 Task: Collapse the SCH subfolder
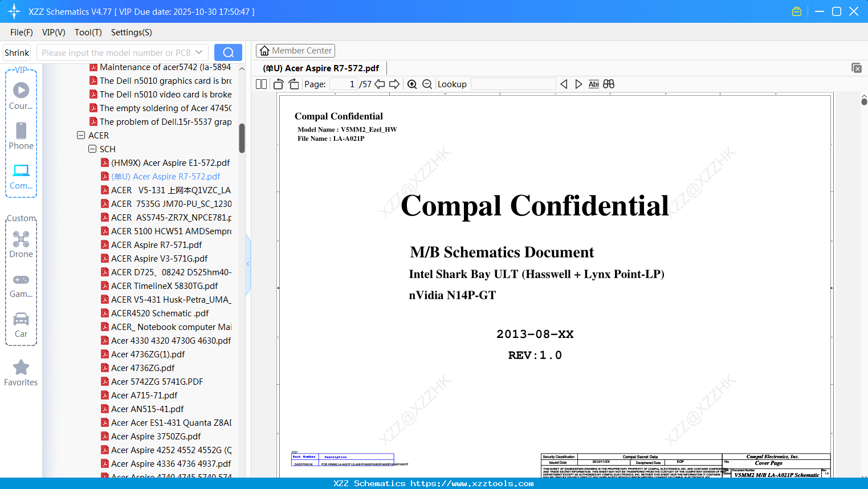[x=92, y=149]
